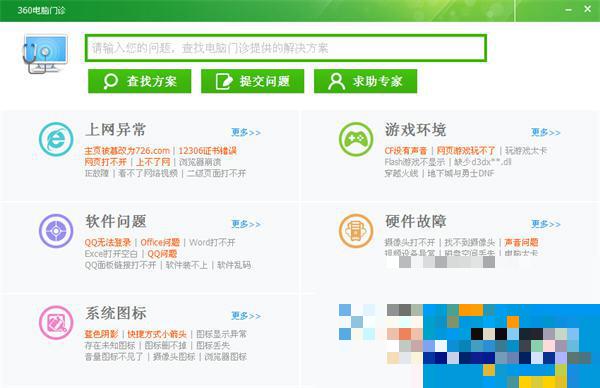This screenshot has height=388, width=600.
Task: Select 图标显示异常 link
Action: [x=222, y=334]
